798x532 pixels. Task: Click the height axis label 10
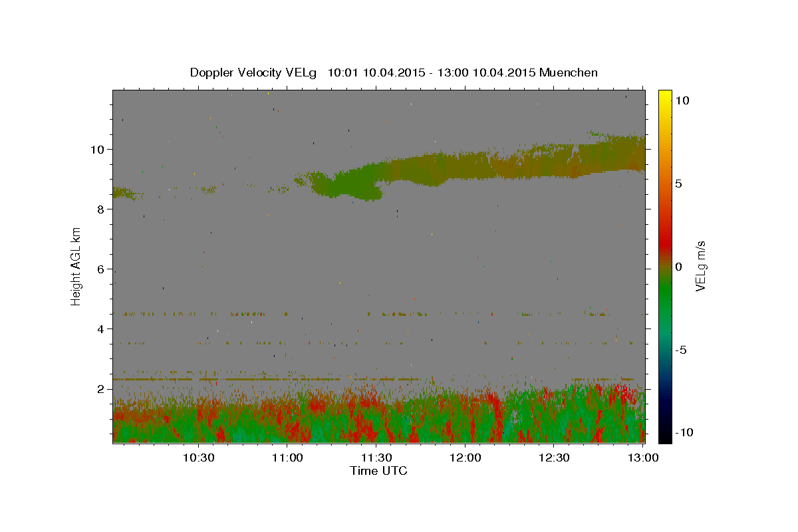pos(98,149)
